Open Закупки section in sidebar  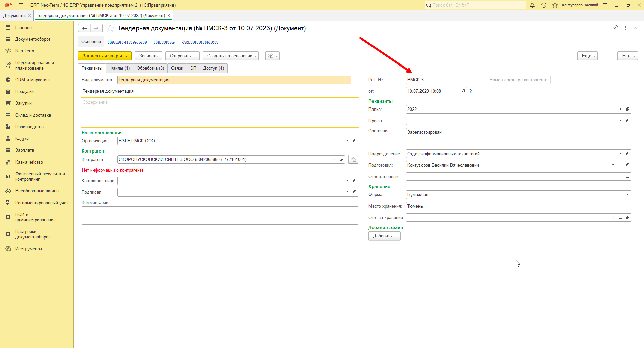pos(37,103)
